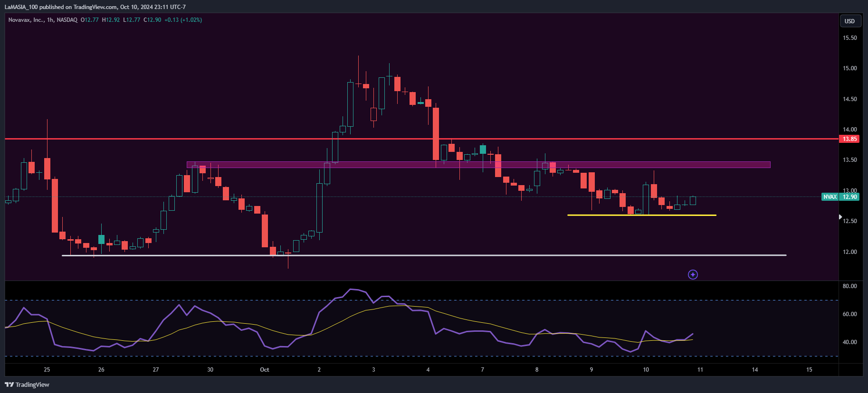Viewport: 868px width, 393px height.
Task: Click the 14.00 price axis label
Action: (x=849, y=130)
